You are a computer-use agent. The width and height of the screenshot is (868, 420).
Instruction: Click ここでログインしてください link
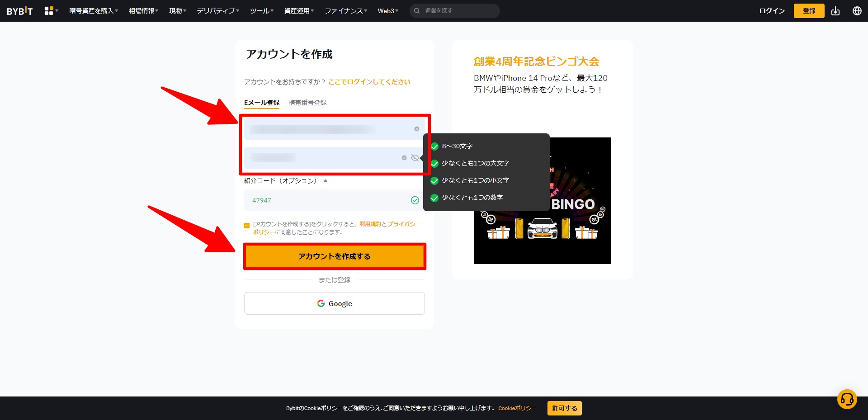369,82
